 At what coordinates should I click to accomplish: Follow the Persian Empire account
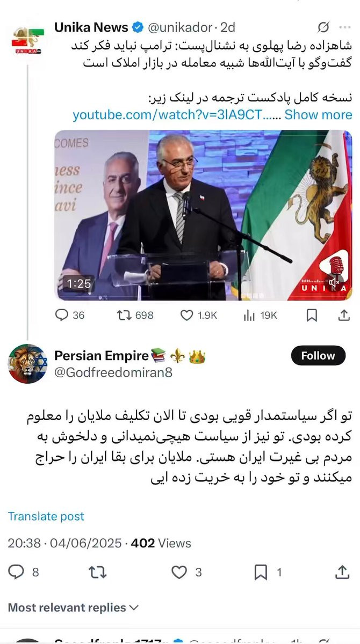pos(318,356)
